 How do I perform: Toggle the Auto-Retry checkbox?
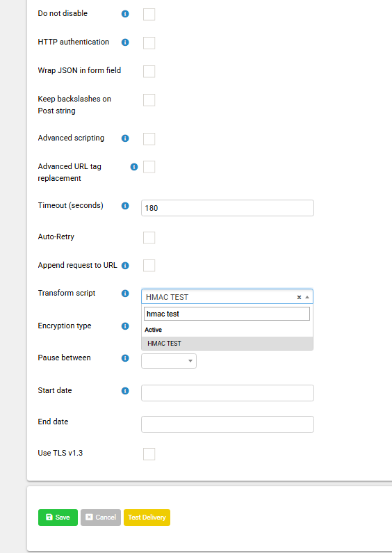[x=149, y=238]
